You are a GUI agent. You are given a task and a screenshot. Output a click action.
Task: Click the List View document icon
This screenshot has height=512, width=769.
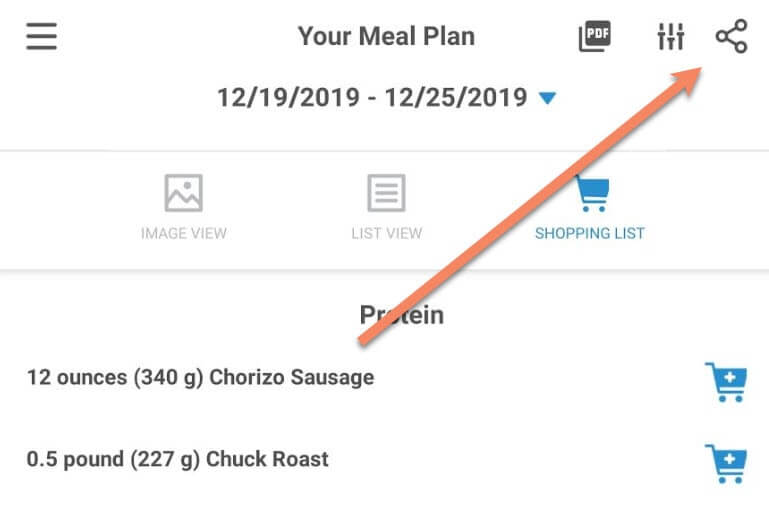[x=386, y=193]
